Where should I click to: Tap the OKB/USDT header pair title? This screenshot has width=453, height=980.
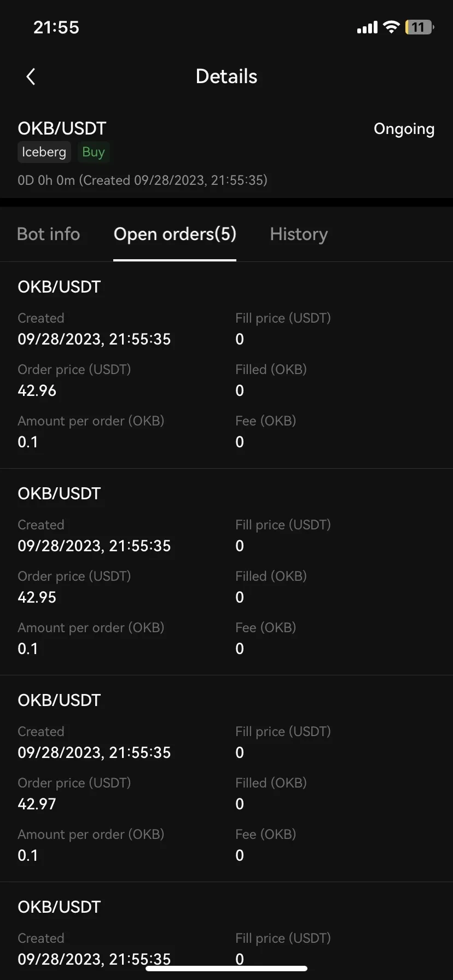click(62, 129)
